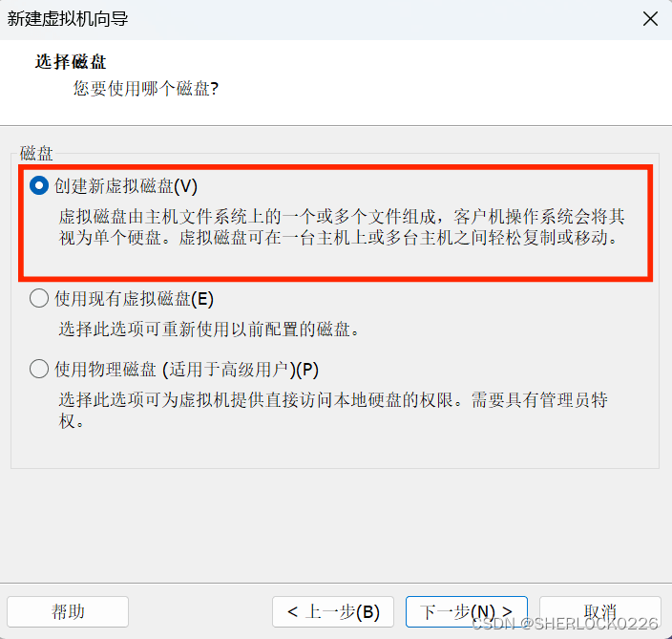
Task: Click the 使用现有虚拟磁盘(E) label text
Action: click(134, 298)
